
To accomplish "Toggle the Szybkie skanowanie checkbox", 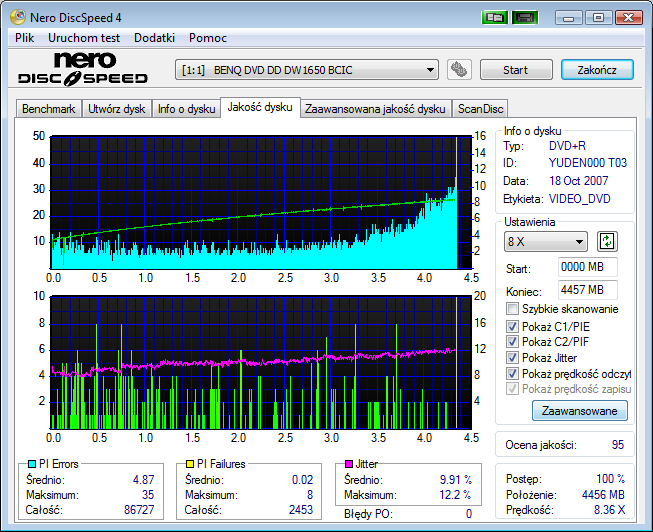I will click(x=512, y=309).
